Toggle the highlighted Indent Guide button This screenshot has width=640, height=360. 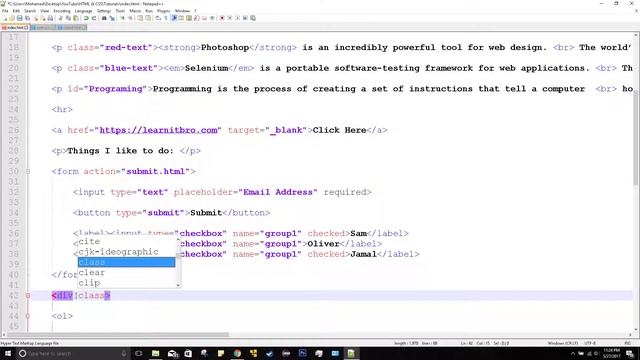point(173,18)
